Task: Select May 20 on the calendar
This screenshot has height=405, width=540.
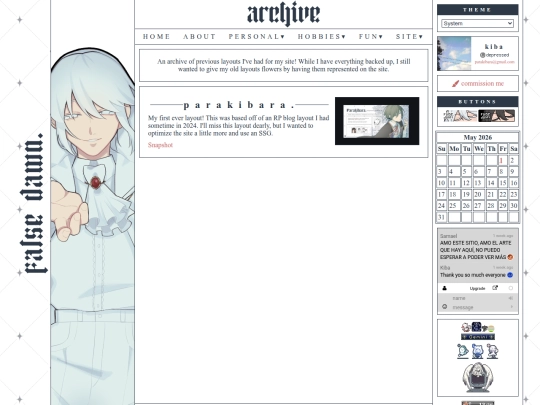Action: (478, 194)
